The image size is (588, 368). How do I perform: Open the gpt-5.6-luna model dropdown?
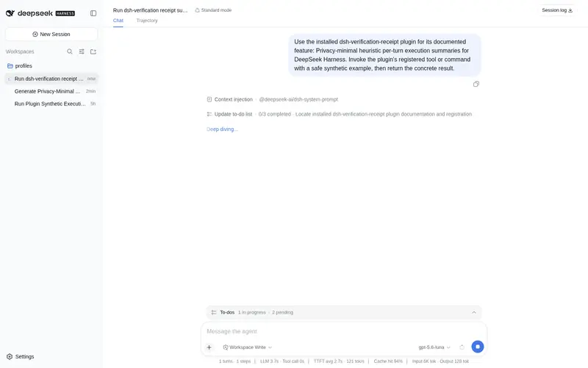434,347
